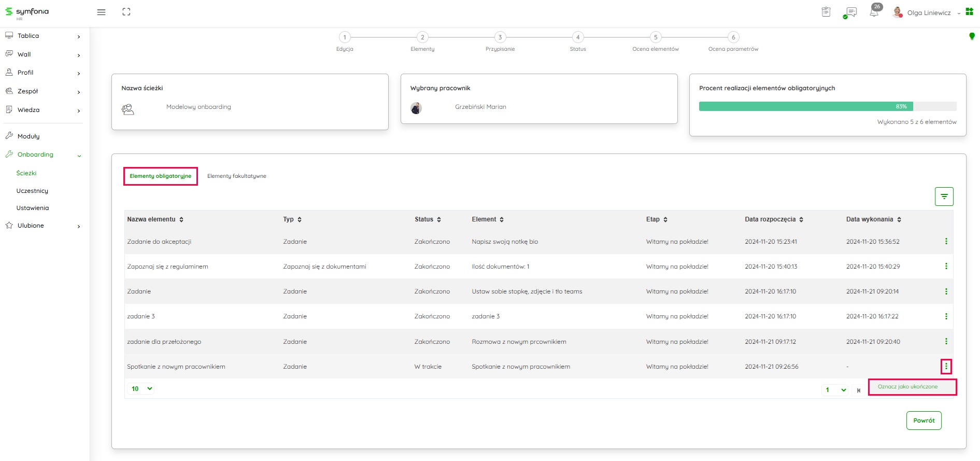Click the table filter icon button
This screenshot has height=461, width=980.
944,197
